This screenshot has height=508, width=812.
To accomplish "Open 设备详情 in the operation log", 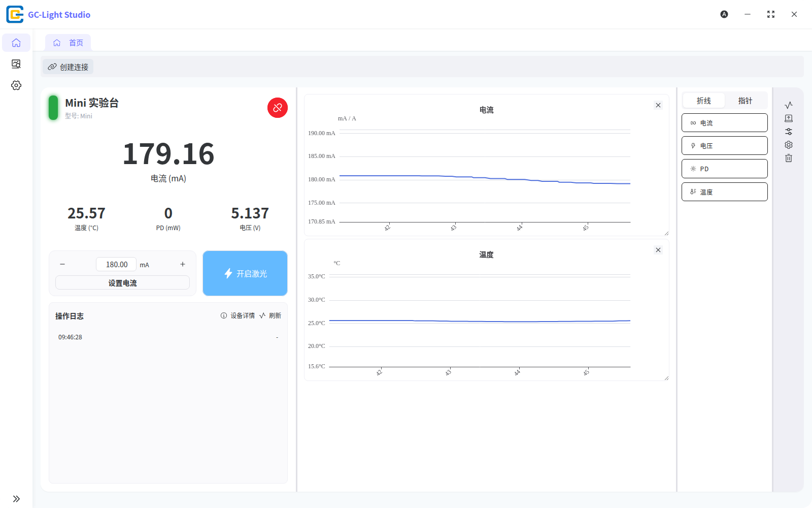I will pos(238,315).
